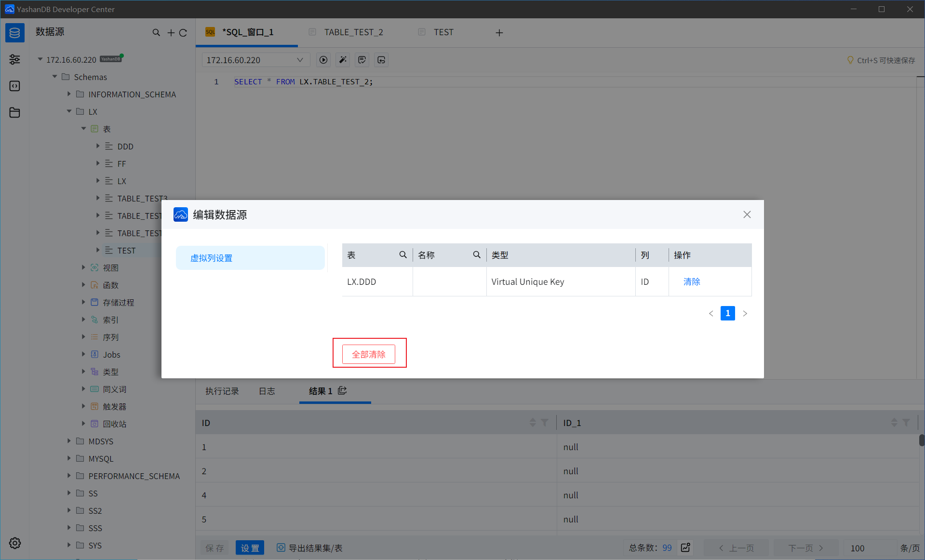Click the format SQL magic wand icon
This screenshot has width=925, height=560.
pyautogui.click(x=343, y=60)
